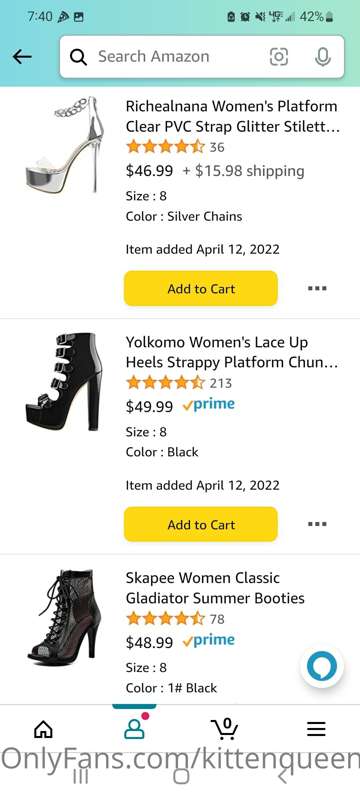Tap Android recent apps button

click(x=81, y=777)
